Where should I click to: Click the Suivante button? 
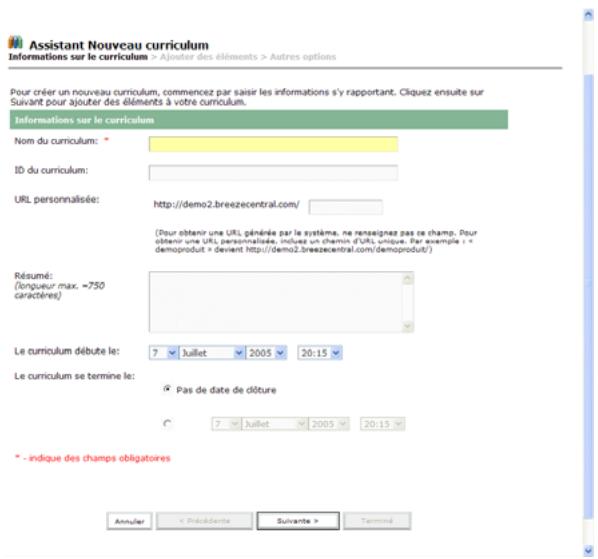coord(298,521)
